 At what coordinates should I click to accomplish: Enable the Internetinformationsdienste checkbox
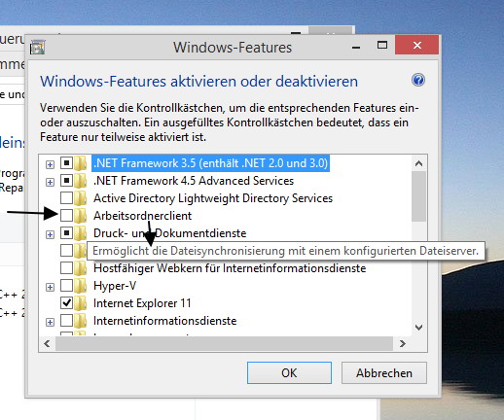click(x=66, y=320)
